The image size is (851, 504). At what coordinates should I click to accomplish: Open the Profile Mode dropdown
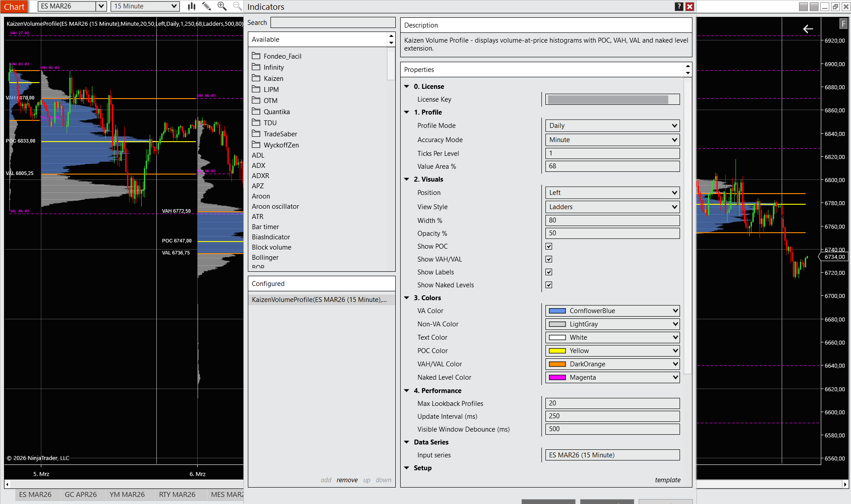pos(612,126)
